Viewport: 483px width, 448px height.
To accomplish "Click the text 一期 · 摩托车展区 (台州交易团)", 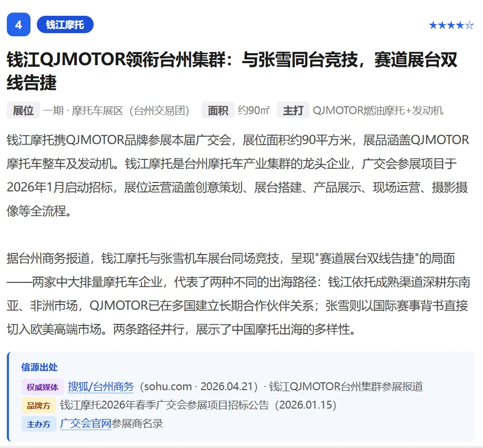I will click(x=116, y=110).
